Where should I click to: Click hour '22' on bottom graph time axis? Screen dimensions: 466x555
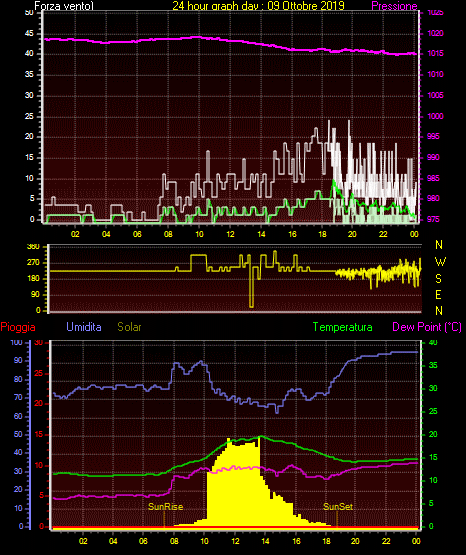pos(386,541)
